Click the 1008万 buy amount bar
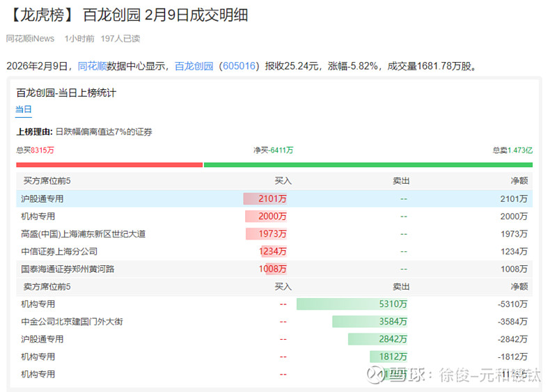 click(272, 269)
